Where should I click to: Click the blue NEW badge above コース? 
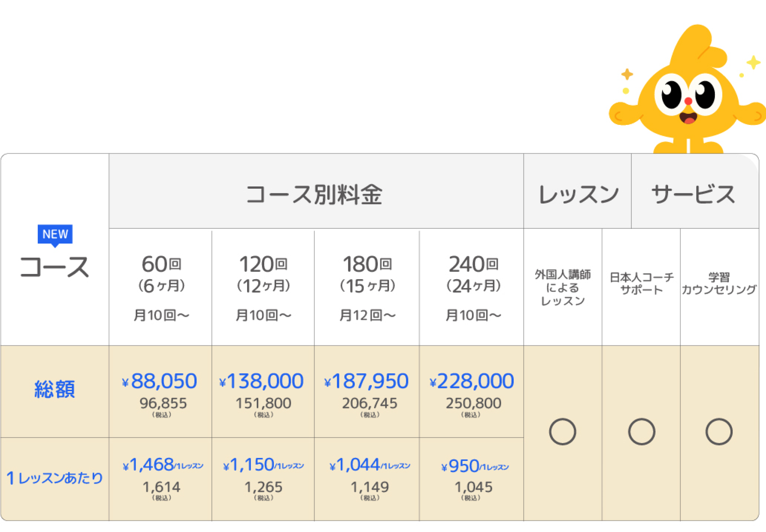click(x=55, y=234)
